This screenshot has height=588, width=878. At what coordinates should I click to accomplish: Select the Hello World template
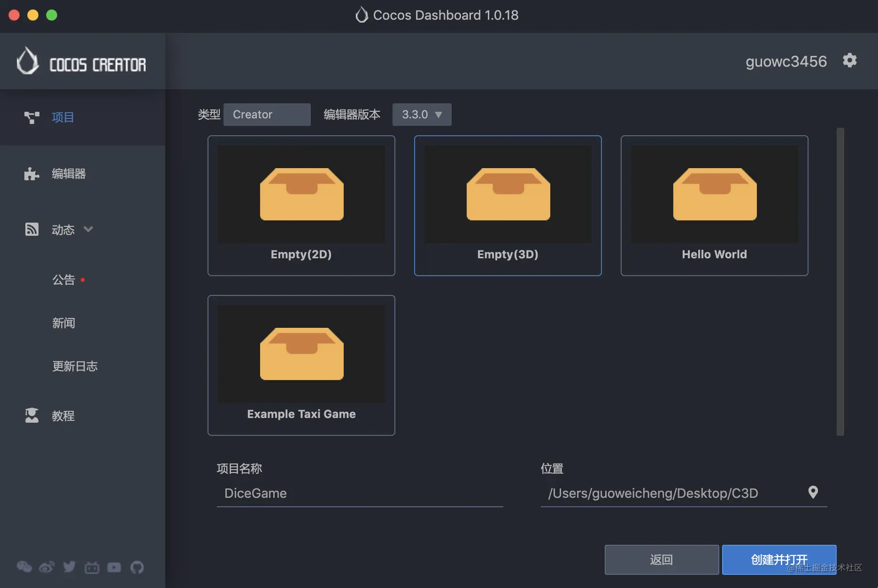pos(715,206)
